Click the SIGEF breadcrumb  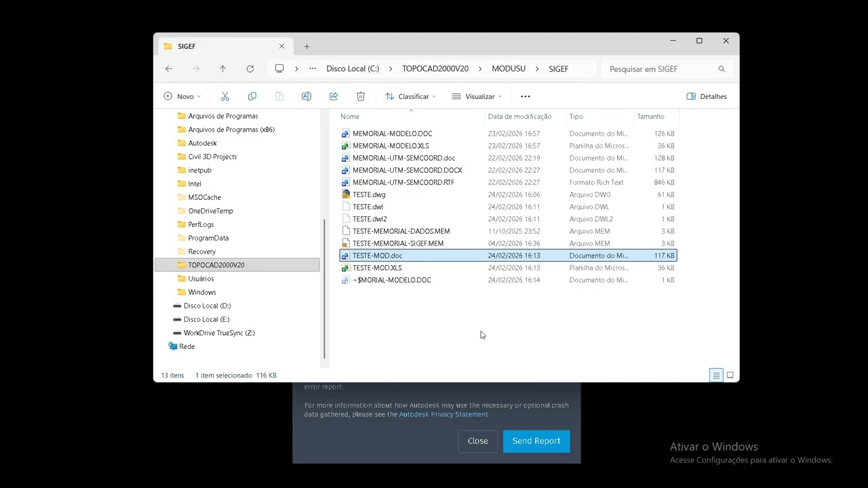(559, 68)
